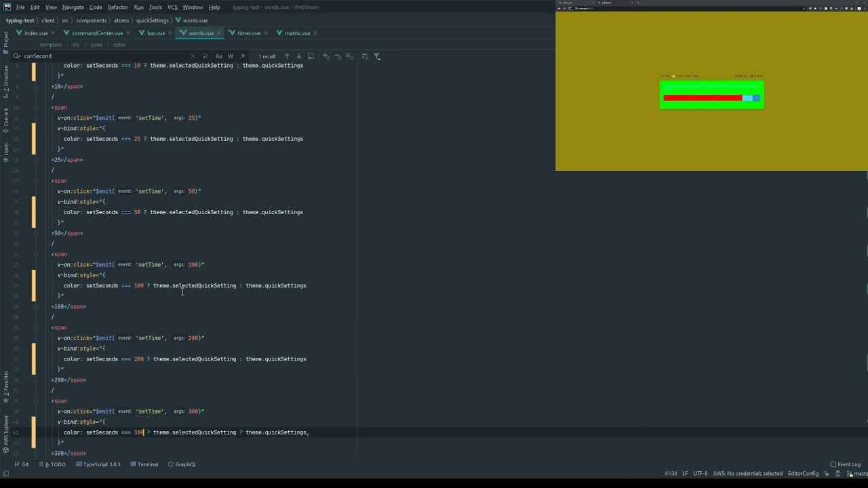
Task: Add selection for next occurrence
Action: [325, 56]
